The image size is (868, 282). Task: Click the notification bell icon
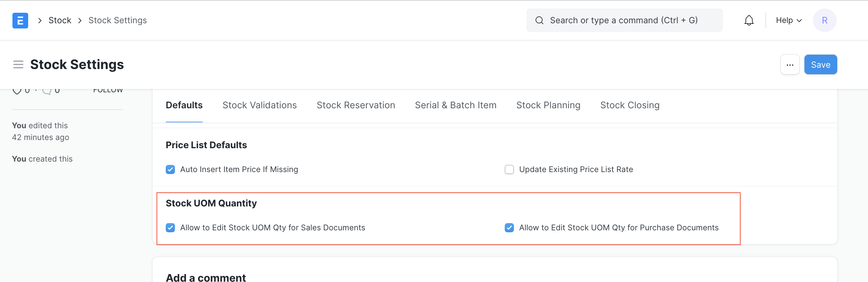749,21
